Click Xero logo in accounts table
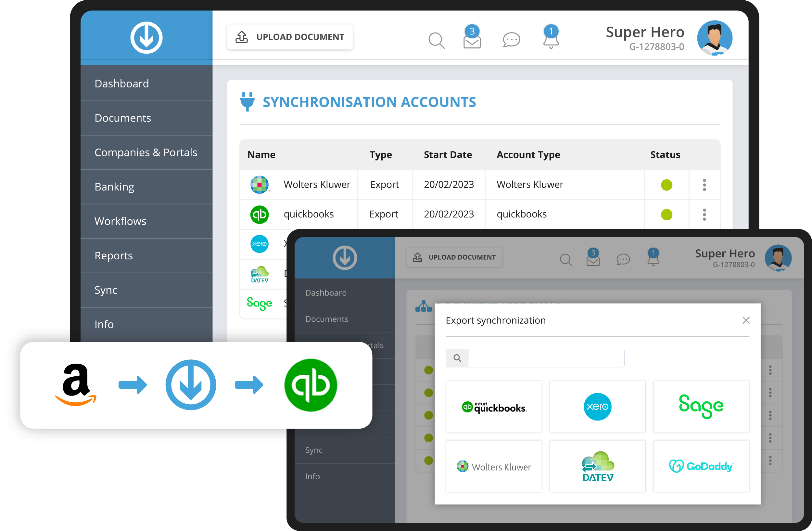Viewport: 812px width, 531px height. (259, 244)
